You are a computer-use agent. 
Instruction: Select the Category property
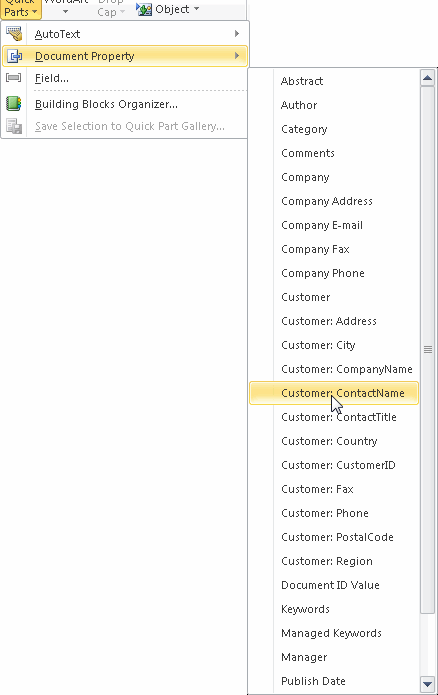pos(334,129)
